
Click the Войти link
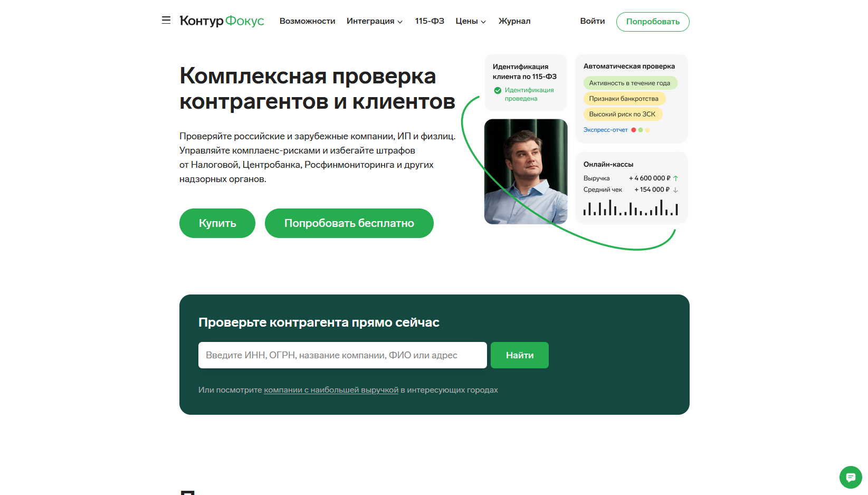coord(593,21)
